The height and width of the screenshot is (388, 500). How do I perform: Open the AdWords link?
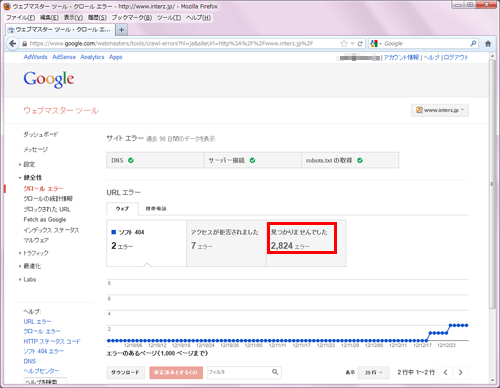point(35,57)
